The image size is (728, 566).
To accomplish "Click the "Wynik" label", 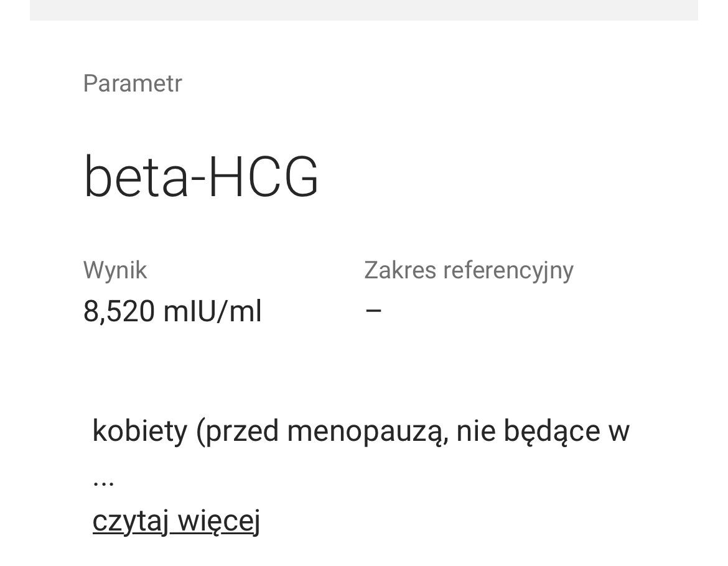I will [115, 270].
